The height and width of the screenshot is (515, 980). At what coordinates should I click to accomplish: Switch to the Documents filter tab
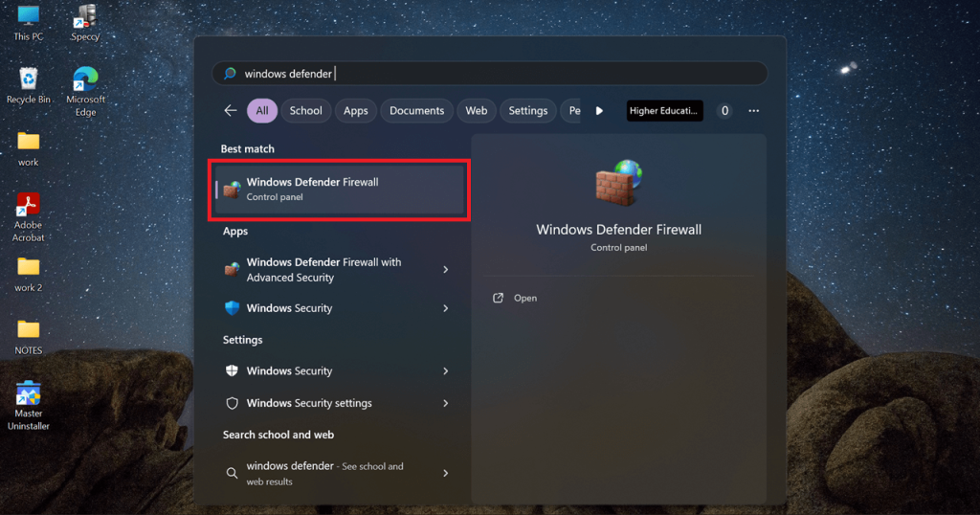[x=417, y=111]
